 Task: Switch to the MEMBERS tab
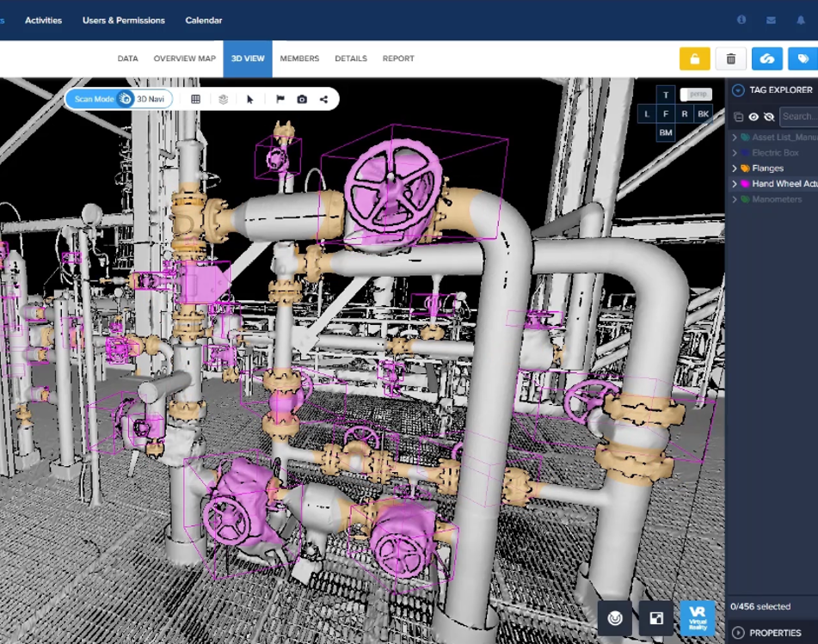click(299, 58)
